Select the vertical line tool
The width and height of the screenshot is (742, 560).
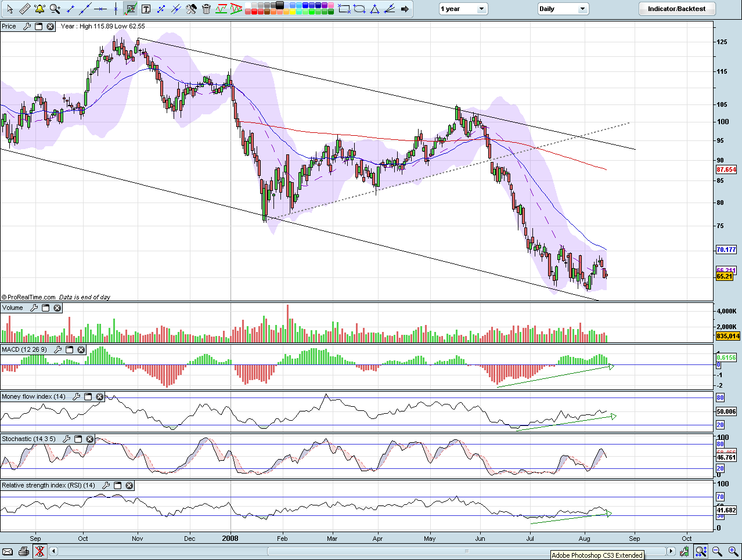(116, 9)
